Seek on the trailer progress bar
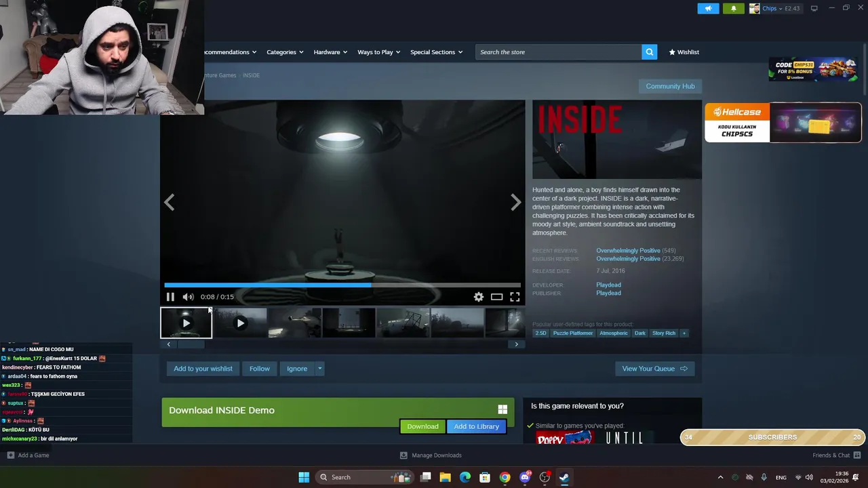 pyautogui.click(x=342, y=285)
